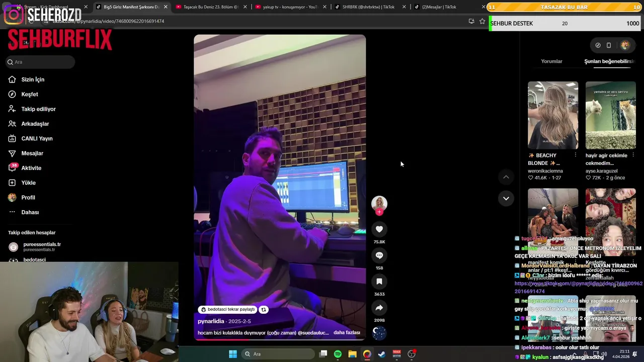Click the phone icon in the top right
The height and width of the screenshot is (362, 644).
click(x=609, y=45)
